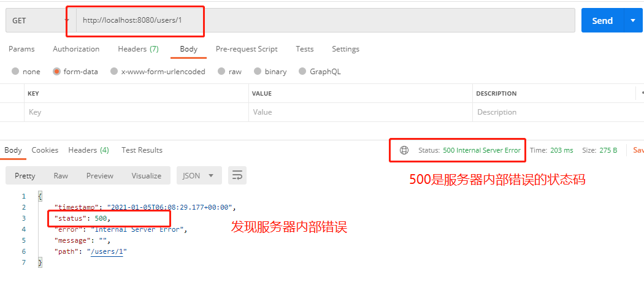644x301 pixels.
Task: Click the KEY column header
Action: [x=33, y=94]
